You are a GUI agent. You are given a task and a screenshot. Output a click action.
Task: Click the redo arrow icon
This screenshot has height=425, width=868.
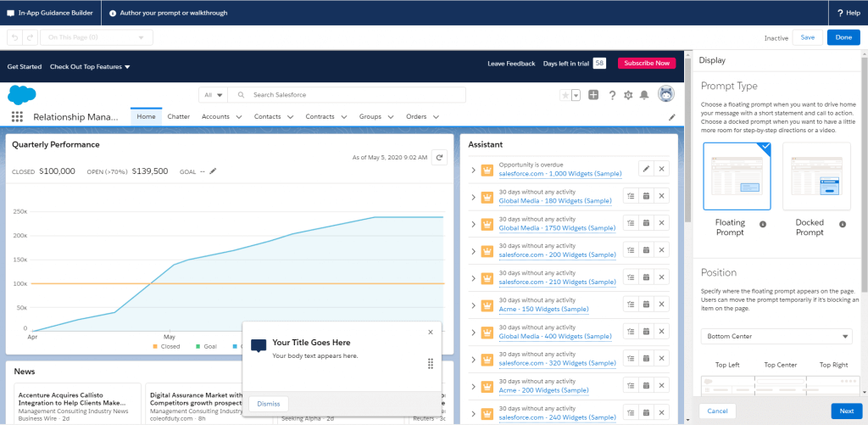tap(31, 37)
